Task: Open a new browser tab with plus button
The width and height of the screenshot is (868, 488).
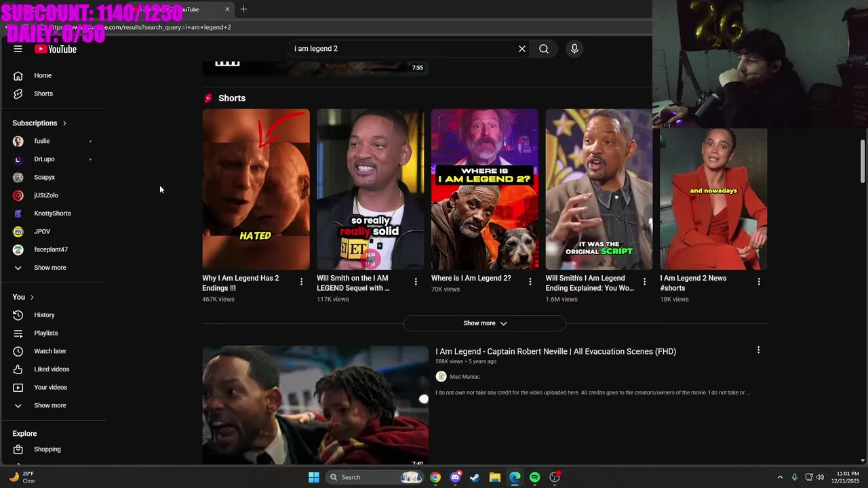Action: point(243,9)
